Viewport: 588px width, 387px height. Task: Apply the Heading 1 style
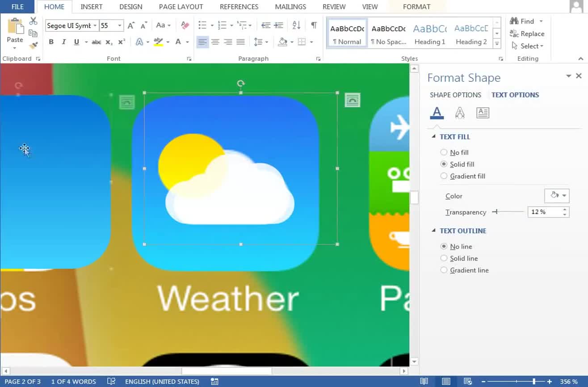tap(430, 34)
